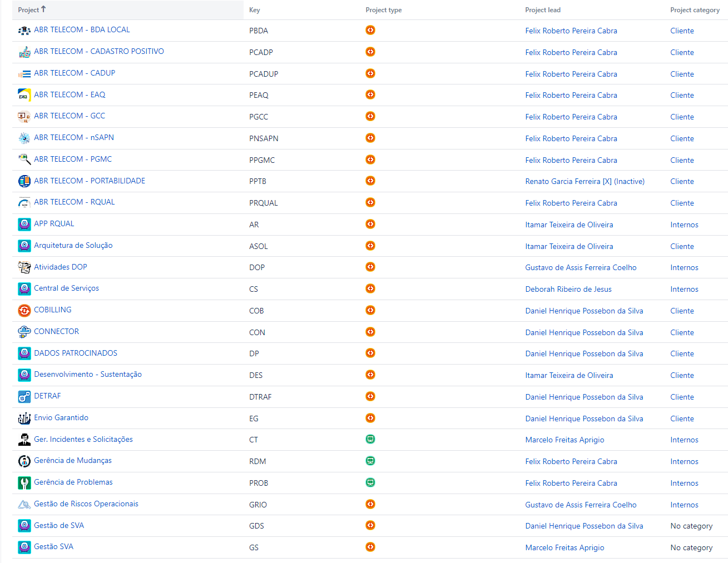Screen dimensions: 728x563
Task: Click the ABR TELECOM - EAQ project avatar icon
Action: click(24, 95)
